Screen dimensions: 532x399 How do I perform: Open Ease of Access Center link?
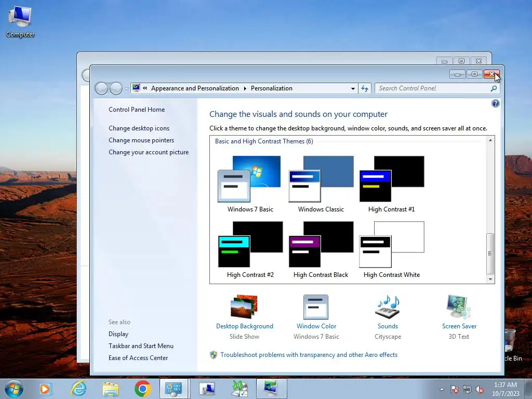[138, 357]
